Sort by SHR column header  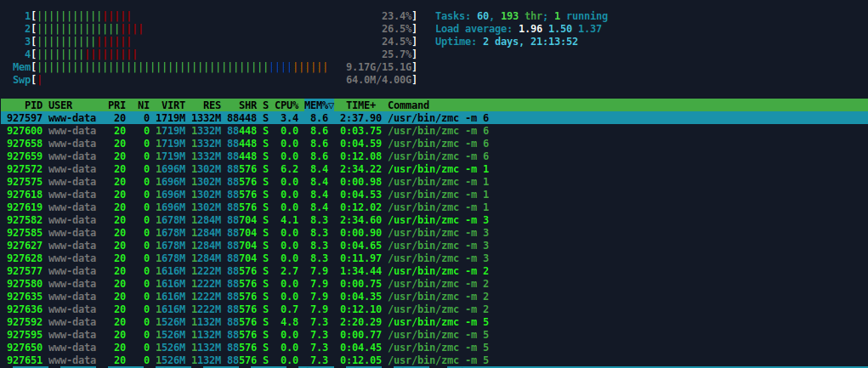click(248, 105)
